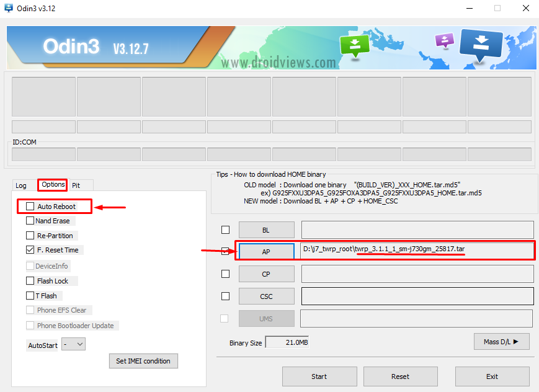Screen dimensions: 539x392
Task: Tick the checkbox next to CSC
Action: (226, 296)
